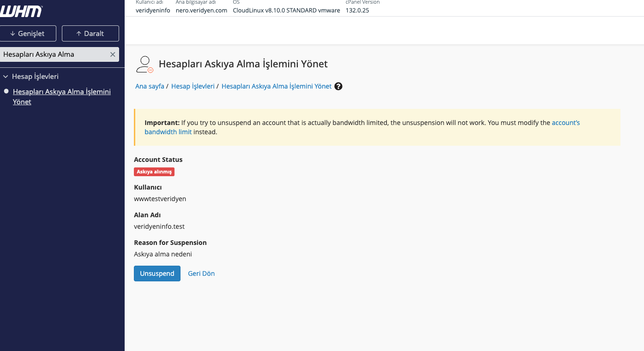This screenshot has width=644, height=351.
Task: Clear the sidebar search with X
Action: pyautogui.click(x=113, y=54)
